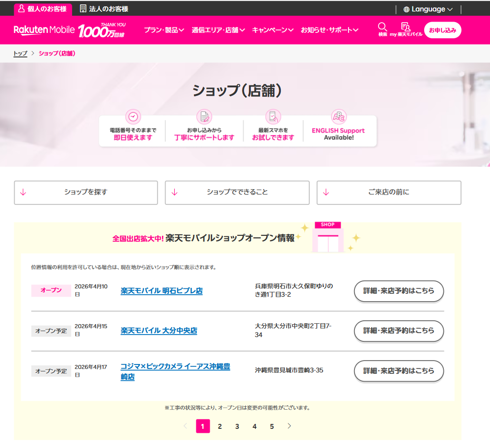The width and height of the screenshot is (490, 448).
Task: Click the document icon for 丁寧にサポートします
Action: (204, 117)
